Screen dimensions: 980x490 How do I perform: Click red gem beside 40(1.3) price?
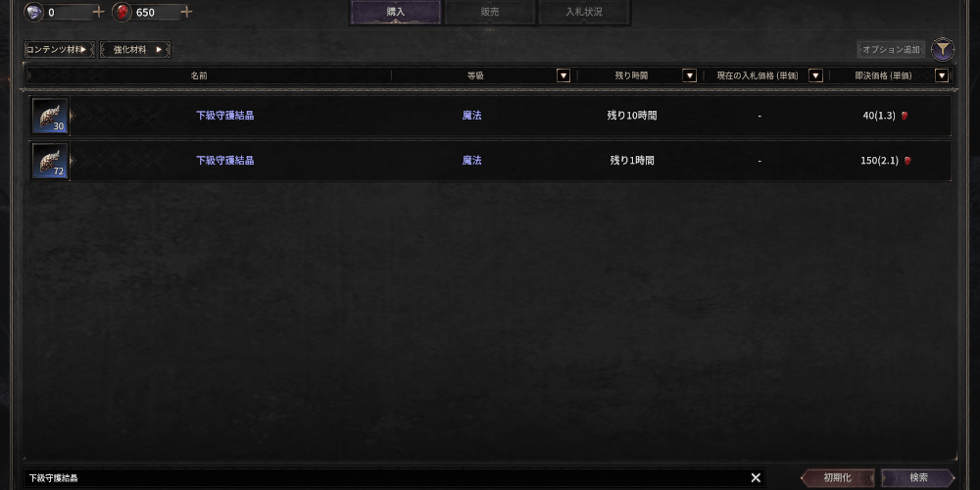[x=905, y=116]
